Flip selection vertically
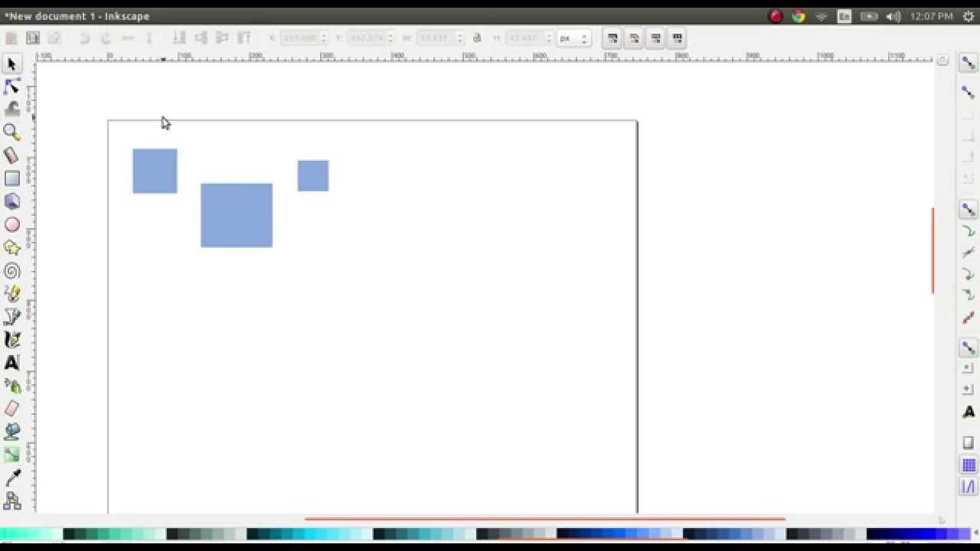This screenshot has width=980, height=551. click(x=149, y=37)
